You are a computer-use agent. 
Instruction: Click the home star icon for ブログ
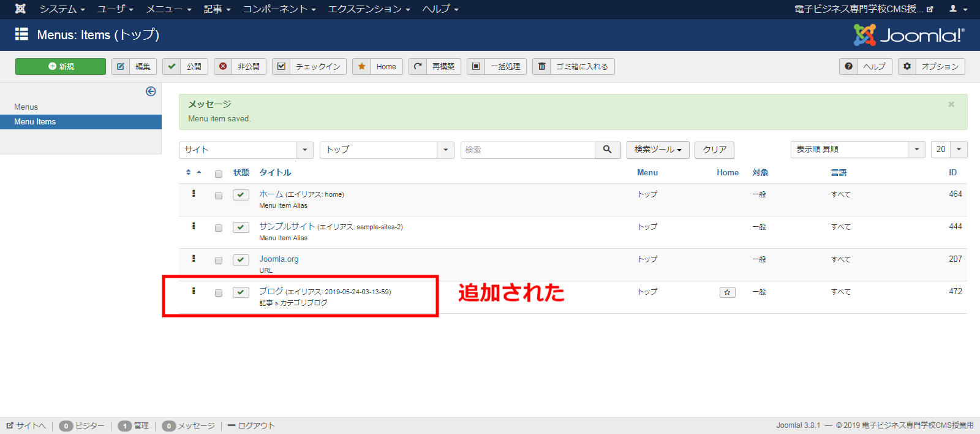727,292
